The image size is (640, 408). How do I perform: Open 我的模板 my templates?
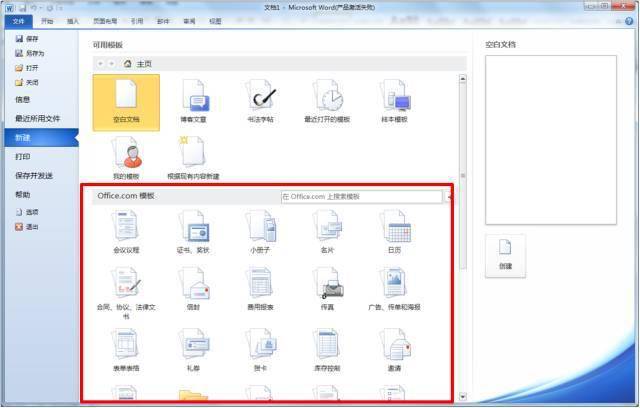pyautogui.click(x=126, y=158)
